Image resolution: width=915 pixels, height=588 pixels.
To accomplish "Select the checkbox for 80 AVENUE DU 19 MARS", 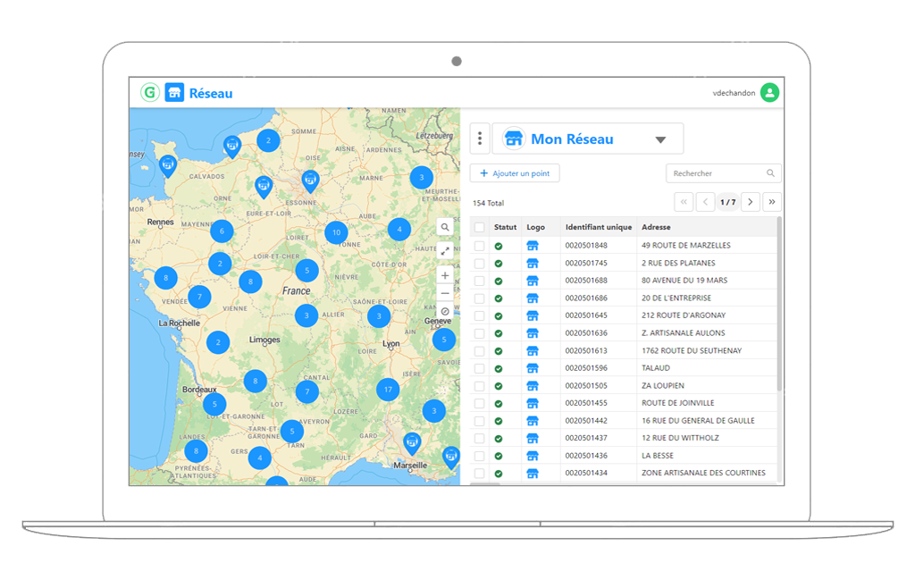I will coord(480,281).
